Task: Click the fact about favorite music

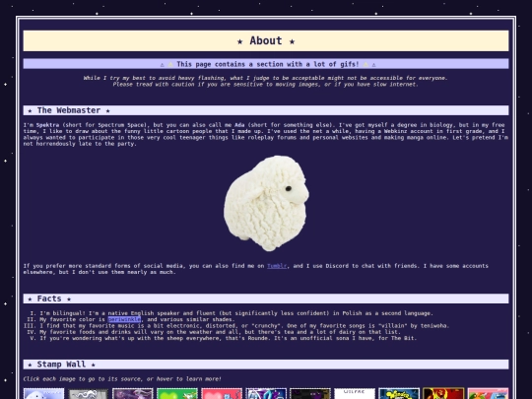Action: click(x=244, y=326)
